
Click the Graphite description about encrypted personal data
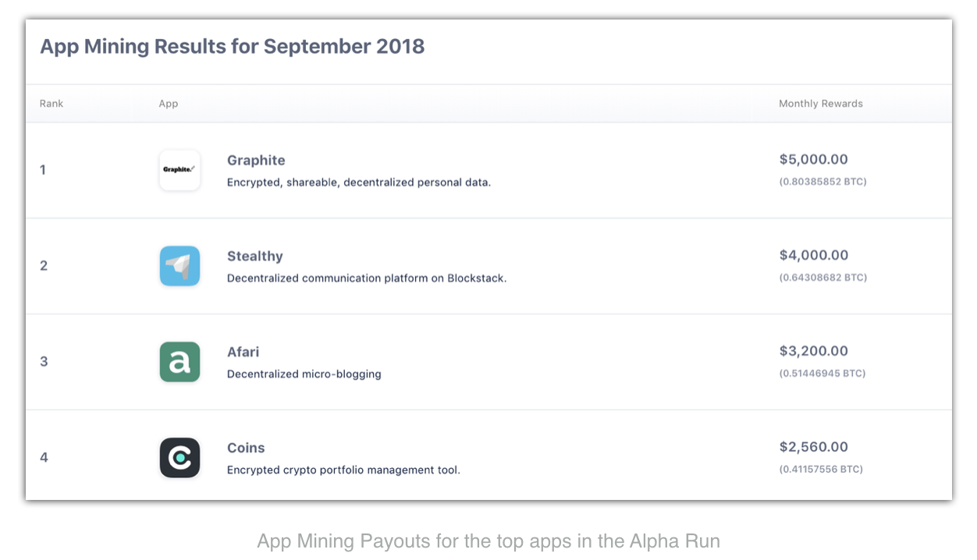[x=358, y=183]
